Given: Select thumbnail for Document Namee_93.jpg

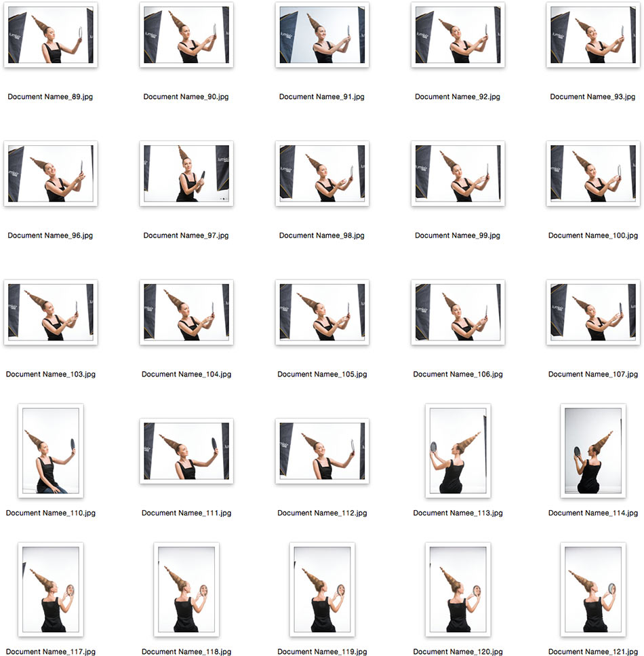Looking at the screenshot, I should coord(593,35).
